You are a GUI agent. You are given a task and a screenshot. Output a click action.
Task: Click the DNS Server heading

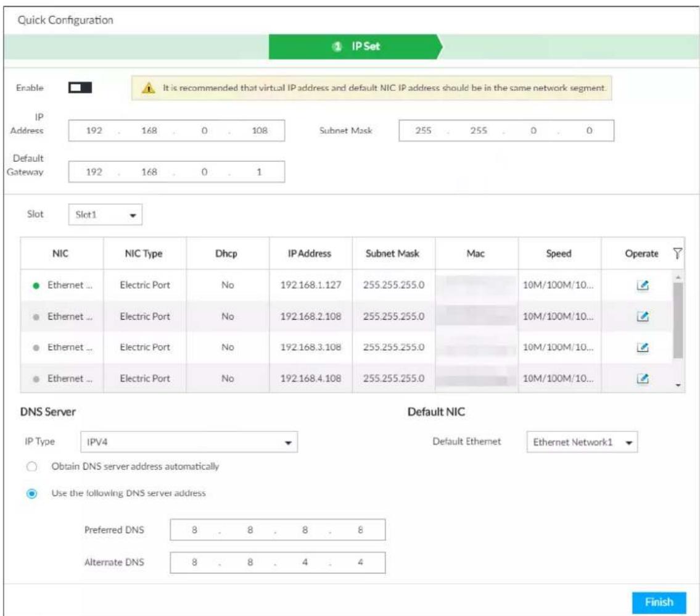point(47,412)
